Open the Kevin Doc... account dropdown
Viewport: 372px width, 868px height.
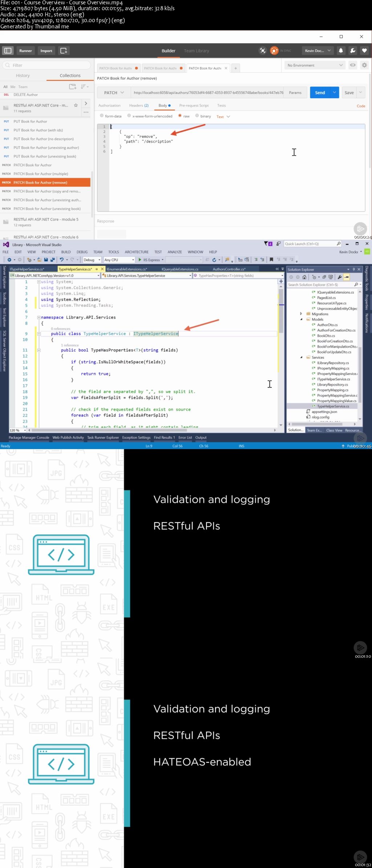tap(318, 51)
